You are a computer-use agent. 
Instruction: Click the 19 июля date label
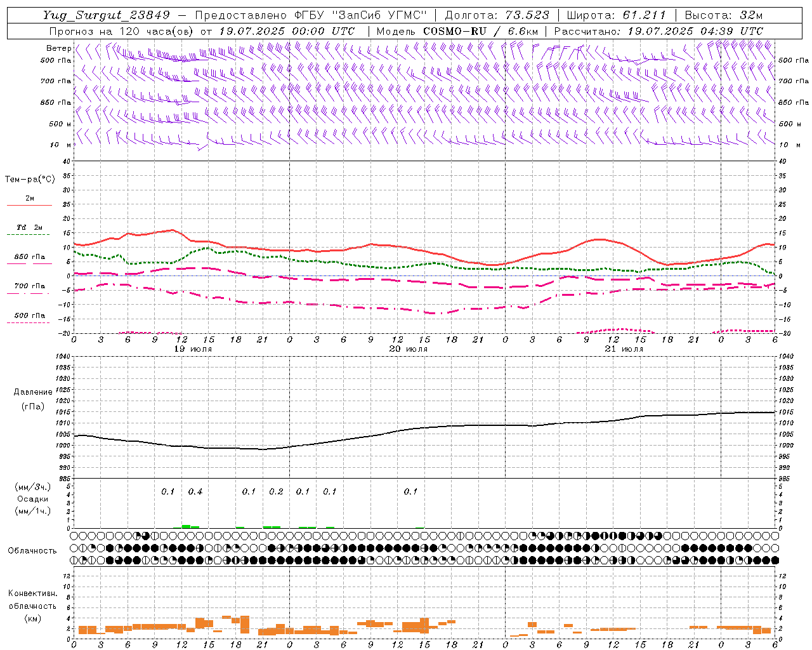coord(194,349)
